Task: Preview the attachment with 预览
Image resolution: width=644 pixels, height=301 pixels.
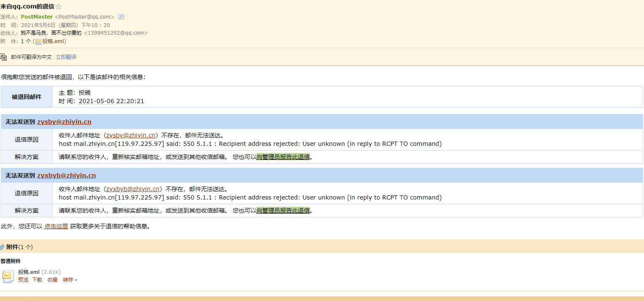Action: (23, 280)
